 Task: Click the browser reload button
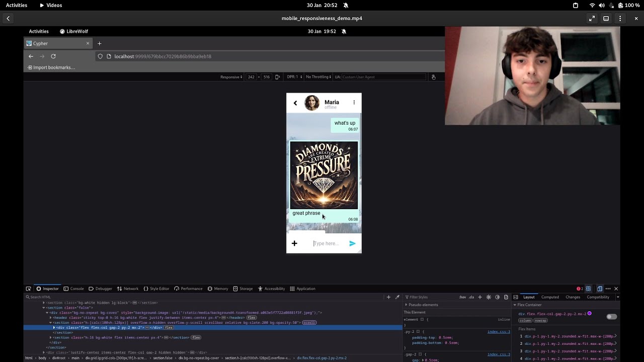53,56
